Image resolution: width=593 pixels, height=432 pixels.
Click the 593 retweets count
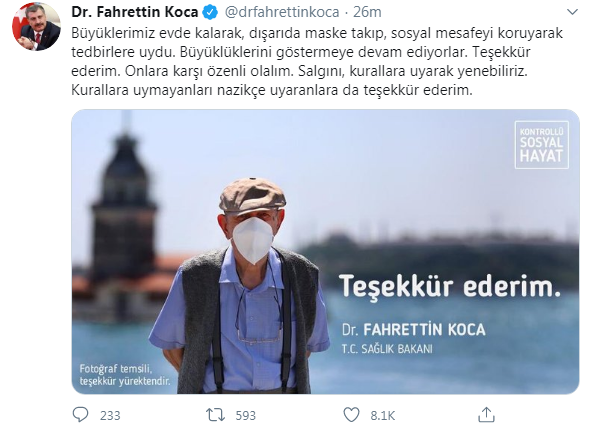(x=245, y=415)
